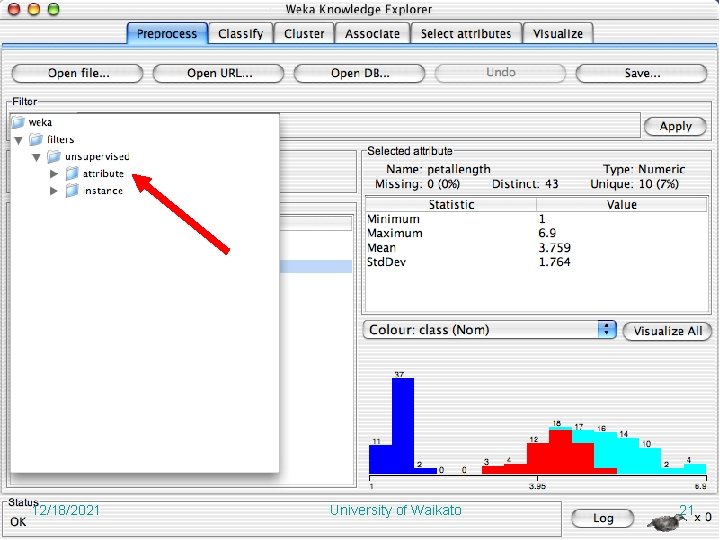Collapse the unsupervised tree node
720x540 pixels.
[36, 158]
